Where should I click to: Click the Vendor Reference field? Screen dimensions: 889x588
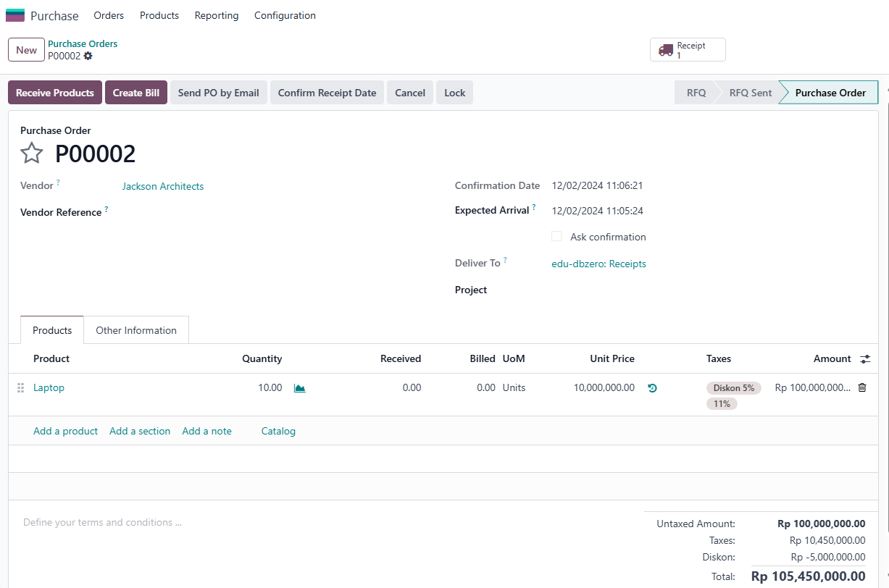click(x=275, y=212)
